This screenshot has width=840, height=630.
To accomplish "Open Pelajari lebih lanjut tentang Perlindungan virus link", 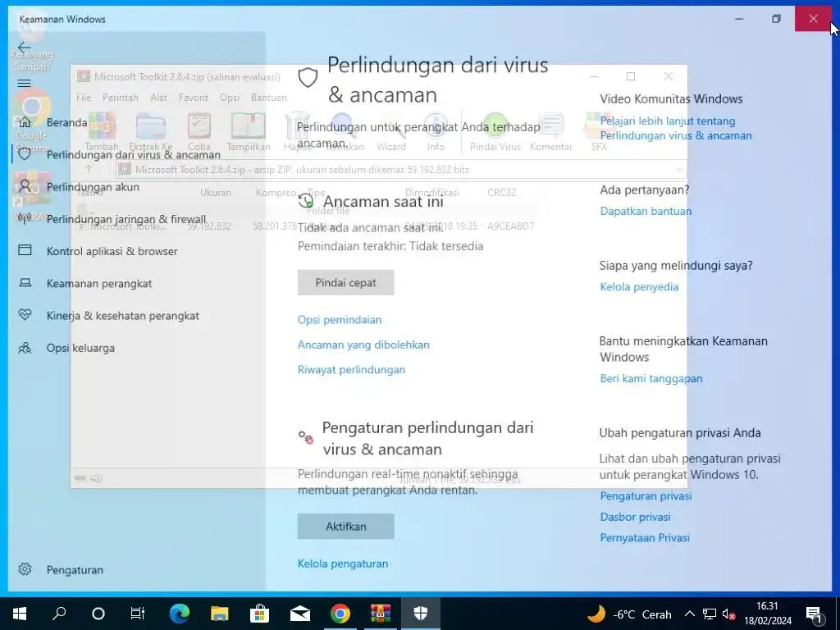I will (x=676, y=128).
